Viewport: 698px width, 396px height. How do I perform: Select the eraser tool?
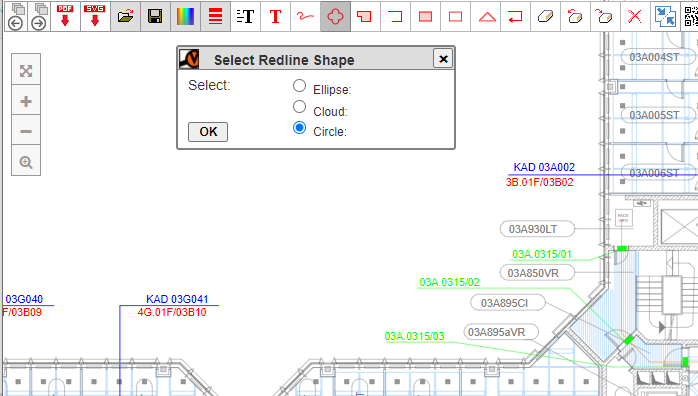click(x=545, y=16)
